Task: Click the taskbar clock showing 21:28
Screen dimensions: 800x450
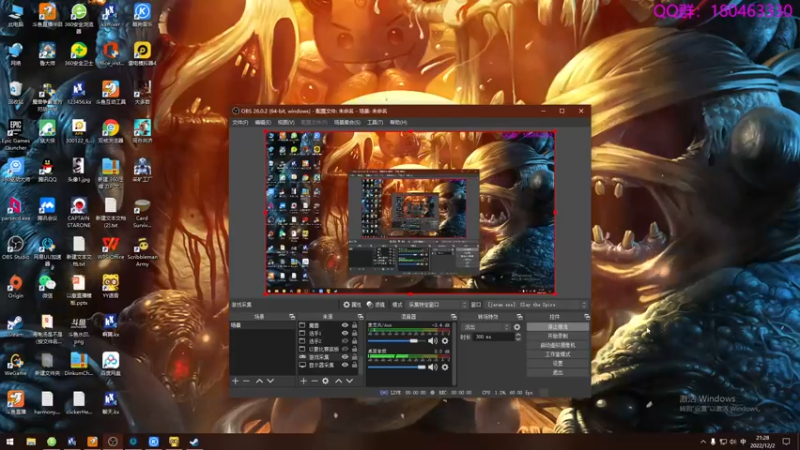Action: (762, 441)
